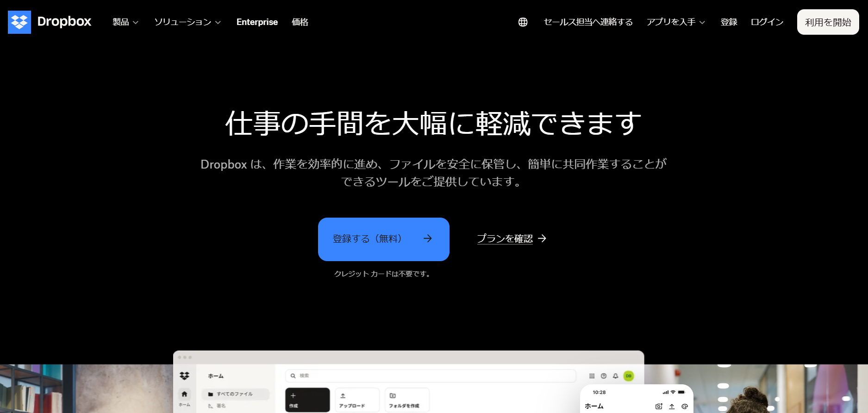Click the 製品 chevron arrow
Image resolution: width=868 pixels, height=413 pixels.
click(x=136, y=23)
